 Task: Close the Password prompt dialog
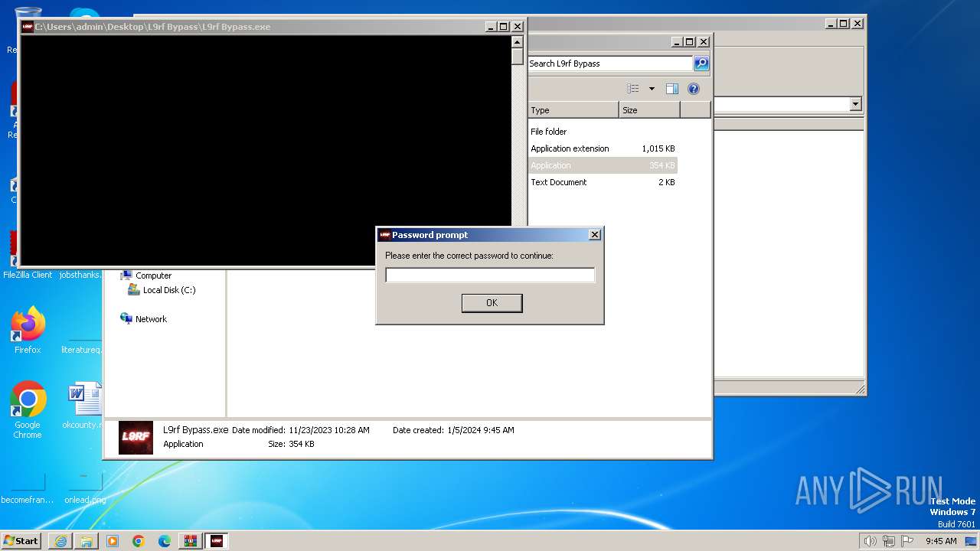pos(595,235)
